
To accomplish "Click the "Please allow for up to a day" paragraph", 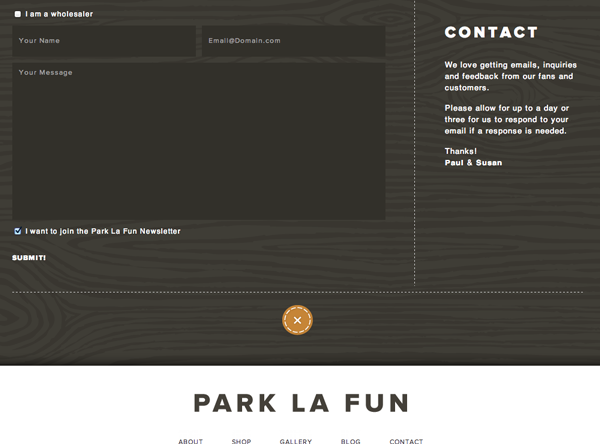I will (x=508, y=119).
